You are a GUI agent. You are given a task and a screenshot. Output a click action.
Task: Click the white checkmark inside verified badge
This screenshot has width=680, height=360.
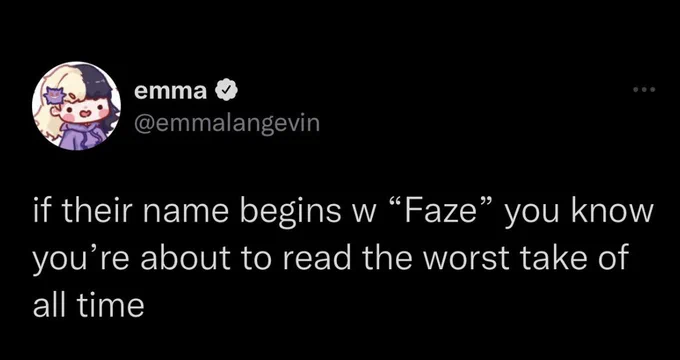227,91
